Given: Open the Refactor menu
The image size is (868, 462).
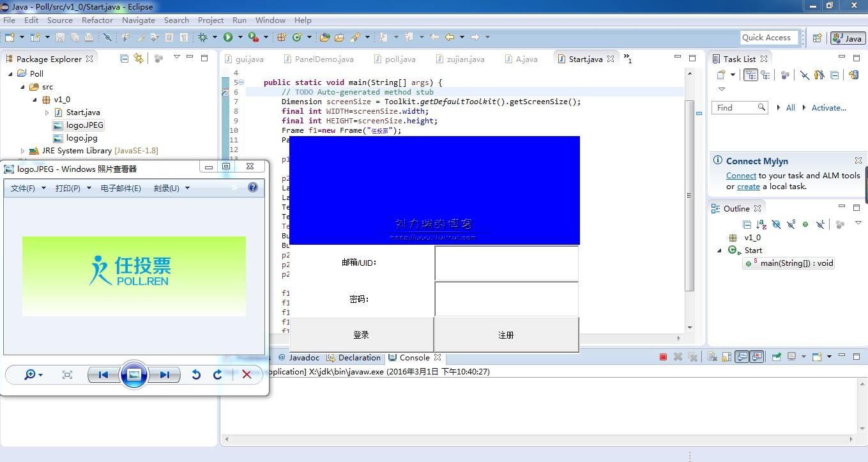Looking at the screenshot, I should pos(97,20).
